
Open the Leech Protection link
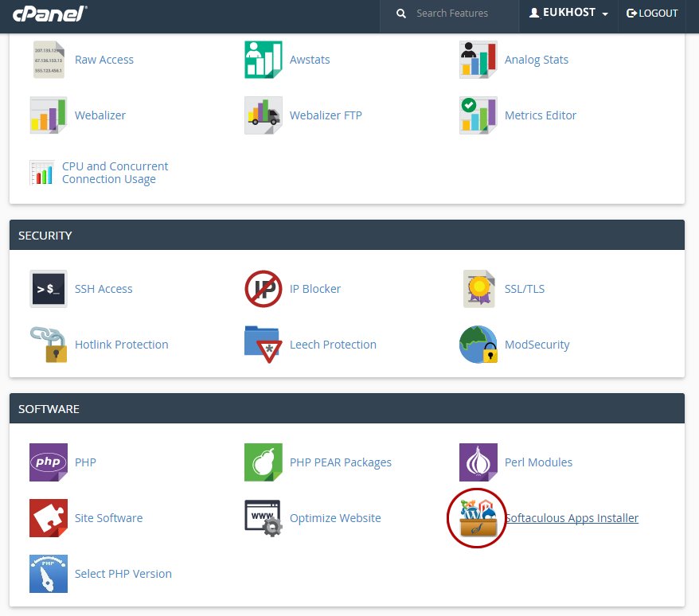pos(333,345)
